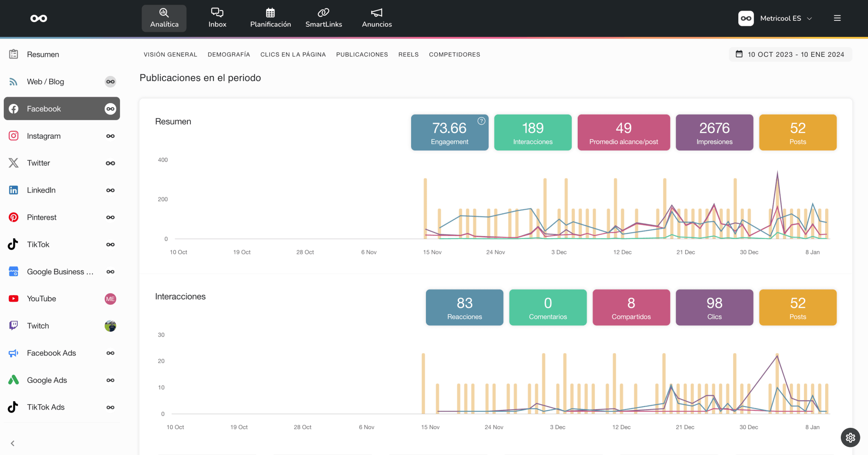Open the settings gear button
The image size is (868, 455).
point(850,438)
